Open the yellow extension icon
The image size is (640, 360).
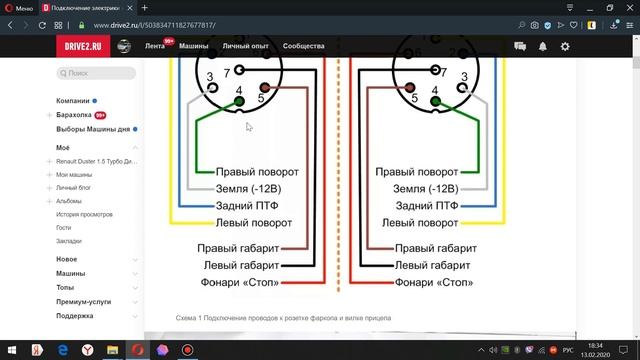tap(591, 25)
